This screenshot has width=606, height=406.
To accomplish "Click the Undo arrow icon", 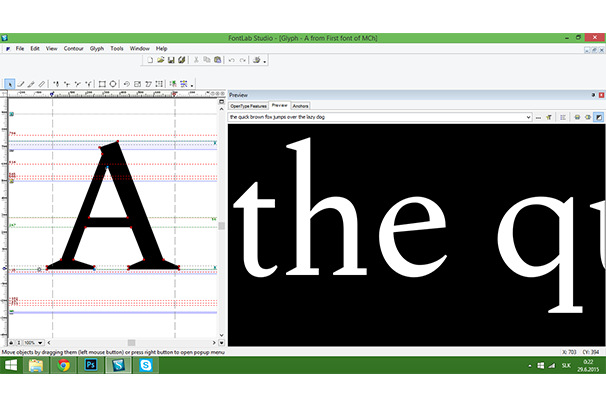I will [231, 60].
